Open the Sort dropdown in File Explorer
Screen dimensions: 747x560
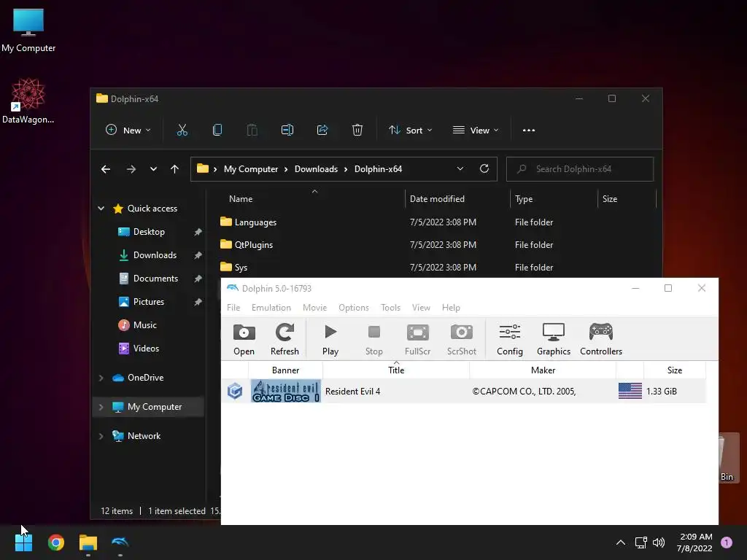(x=410, y=130)
